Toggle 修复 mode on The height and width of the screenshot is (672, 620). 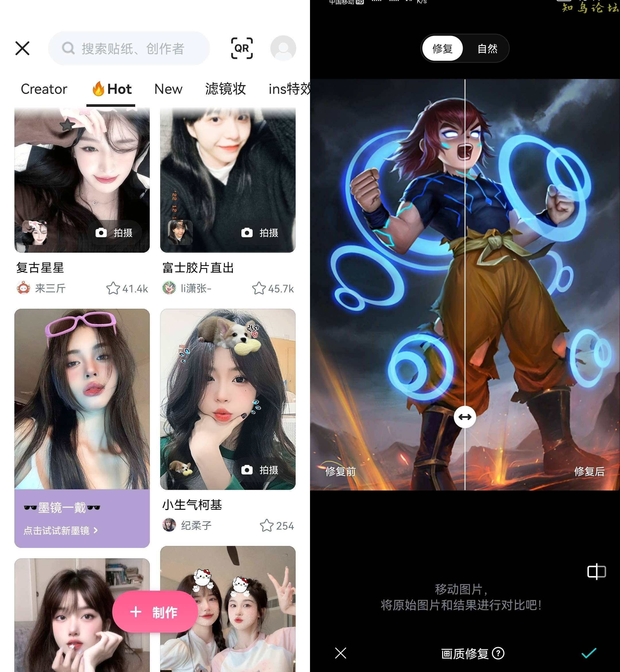443,49
